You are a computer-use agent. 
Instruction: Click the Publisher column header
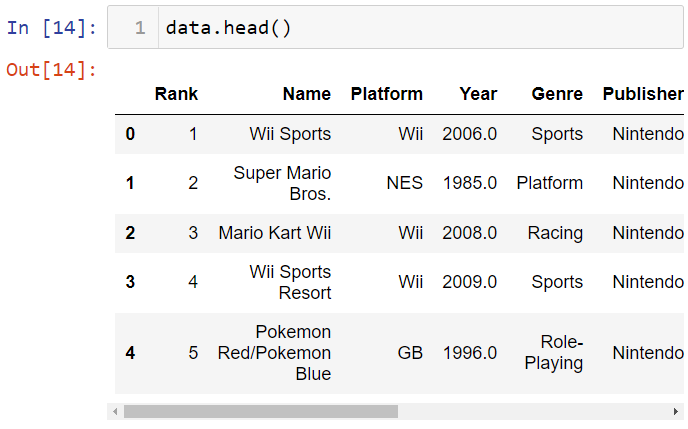point(643,94)
